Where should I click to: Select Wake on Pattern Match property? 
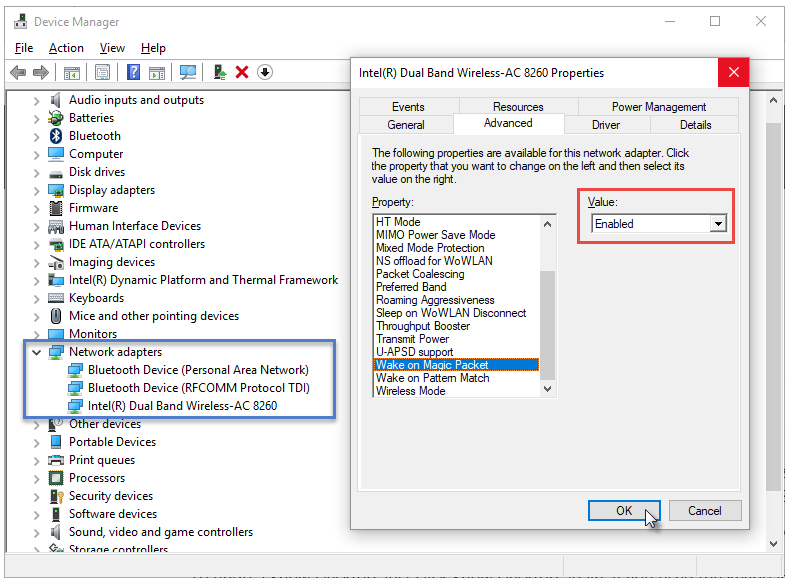pos(432,378)
